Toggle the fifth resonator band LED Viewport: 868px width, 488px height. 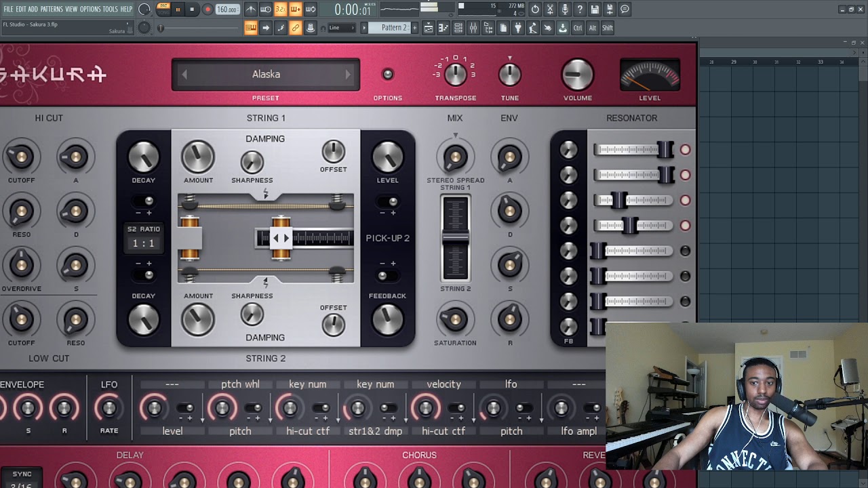(685, 251)
